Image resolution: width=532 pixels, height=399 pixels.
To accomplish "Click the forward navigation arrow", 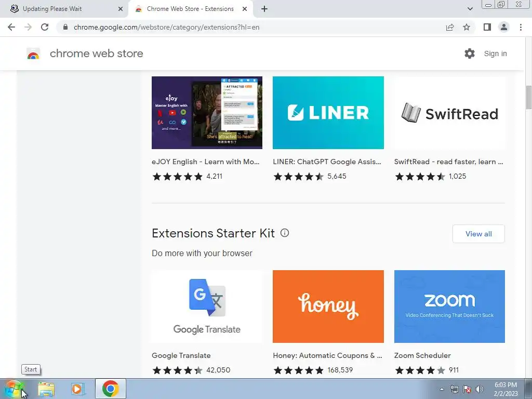I will pyautogui.click(x=28, y=27).
